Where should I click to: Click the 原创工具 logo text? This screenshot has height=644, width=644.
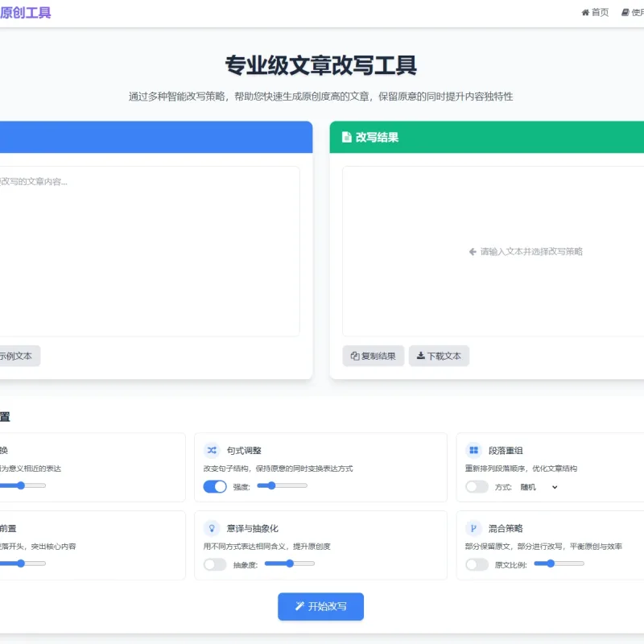(26, 13)
